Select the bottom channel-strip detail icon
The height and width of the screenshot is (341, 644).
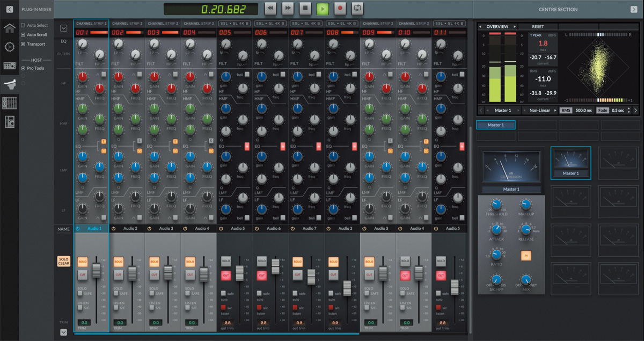(9, 121)
